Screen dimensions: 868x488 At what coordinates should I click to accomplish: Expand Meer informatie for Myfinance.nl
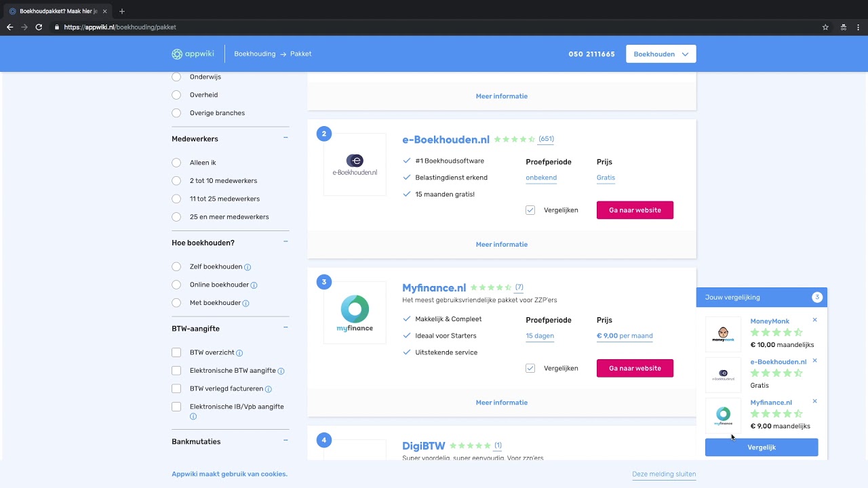tap(502, 403)
